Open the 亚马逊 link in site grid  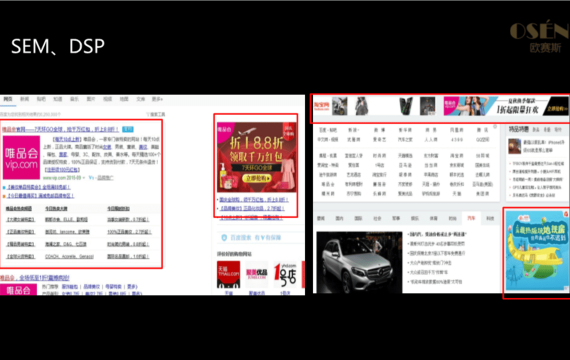click(405, 165)
